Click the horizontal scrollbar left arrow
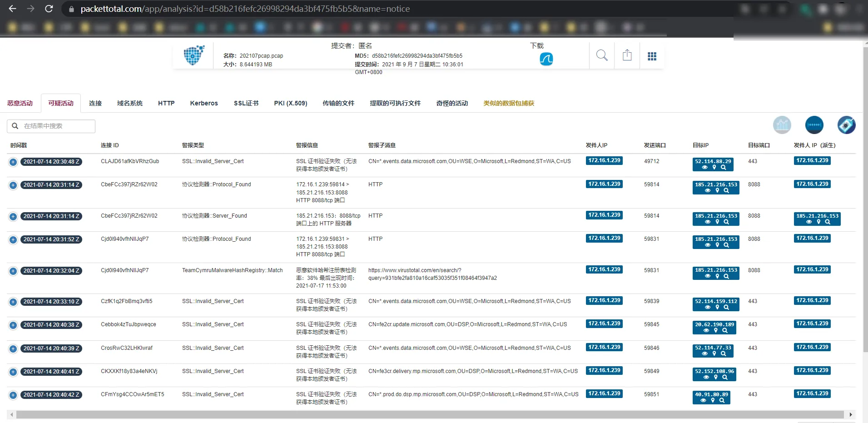 pos(11,414)
